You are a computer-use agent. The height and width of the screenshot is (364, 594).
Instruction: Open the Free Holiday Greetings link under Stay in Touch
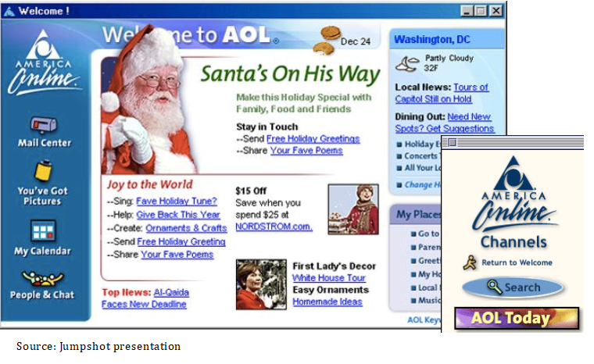pos(313,138)
